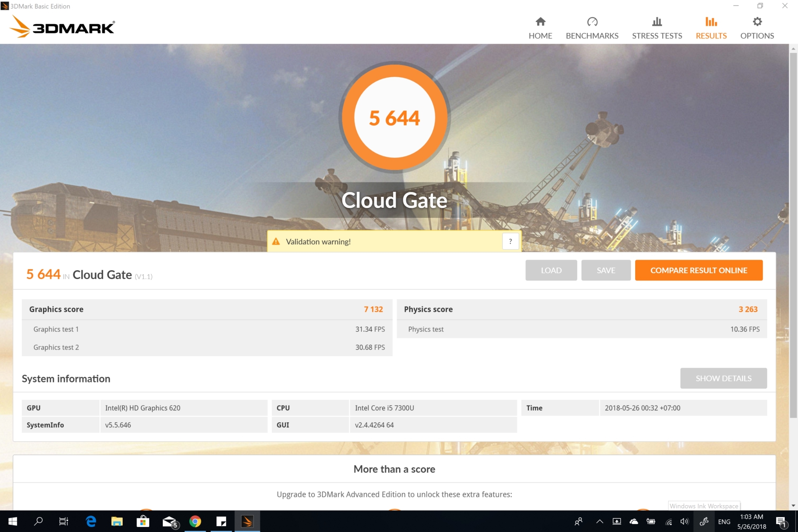Click SHOW DETAILS for system information

724,378
